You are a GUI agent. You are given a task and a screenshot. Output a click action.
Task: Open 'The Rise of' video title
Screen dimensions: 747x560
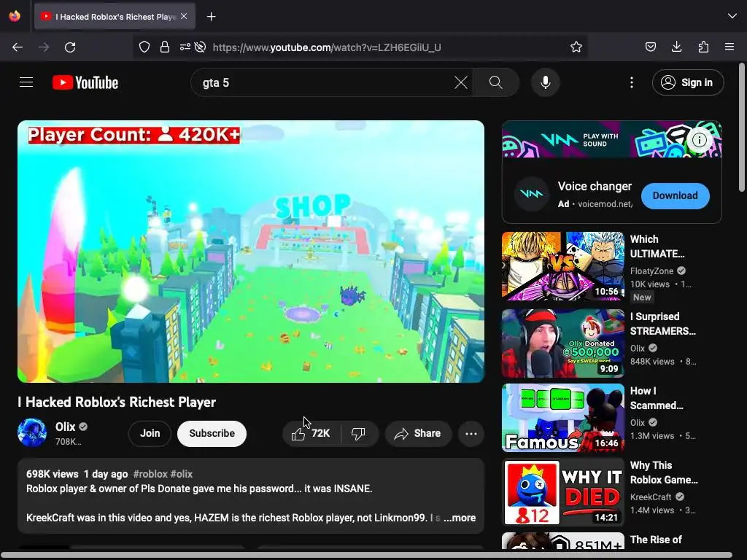tap(656, 540)
